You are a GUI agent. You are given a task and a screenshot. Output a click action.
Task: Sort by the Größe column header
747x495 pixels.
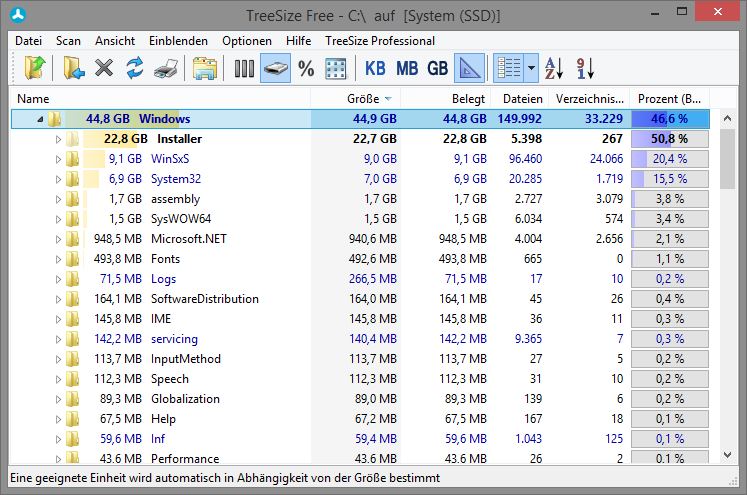click(355, 99)
